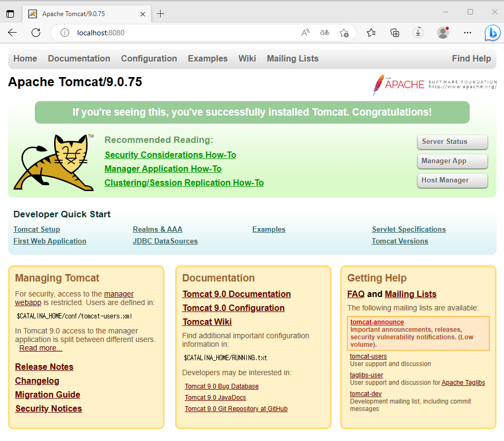504x441 pixels.
Task: Open Tomcat 9.0 Git Repository at GitHub
Action: pyautogui.click(x=236, y=409)
